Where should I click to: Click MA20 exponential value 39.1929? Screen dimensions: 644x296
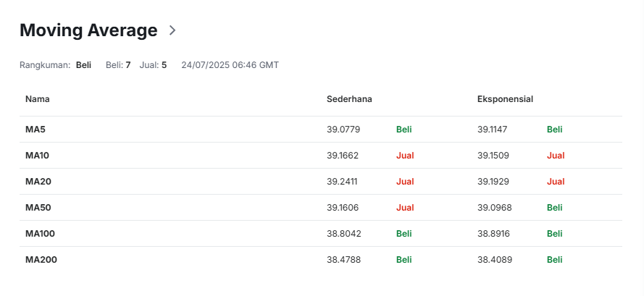[493, 182]
